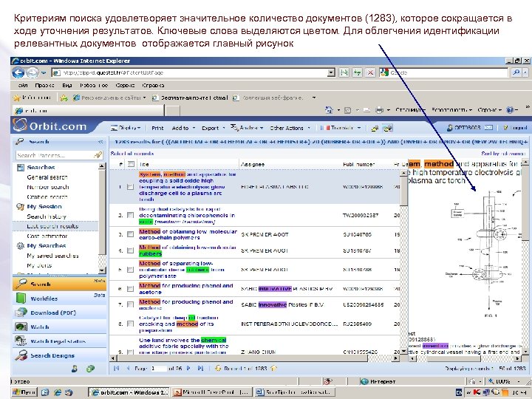532x399 pixels.
Task: Open the Other Actions dropdown
Action: click(x=290, y=128)
